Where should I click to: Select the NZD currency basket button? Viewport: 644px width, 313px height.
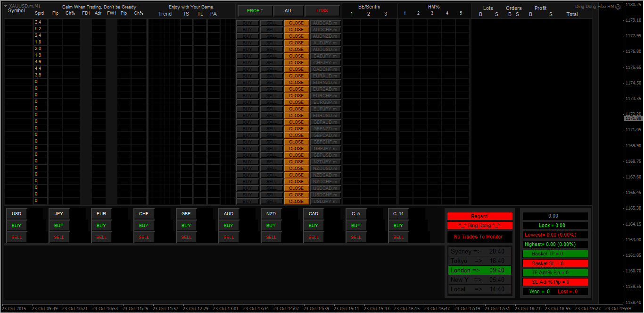click(x=271, y=213)
